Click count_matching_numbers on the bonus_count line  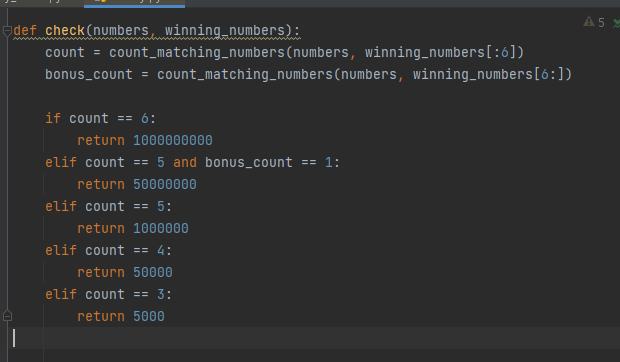click(x=245, y=74)
